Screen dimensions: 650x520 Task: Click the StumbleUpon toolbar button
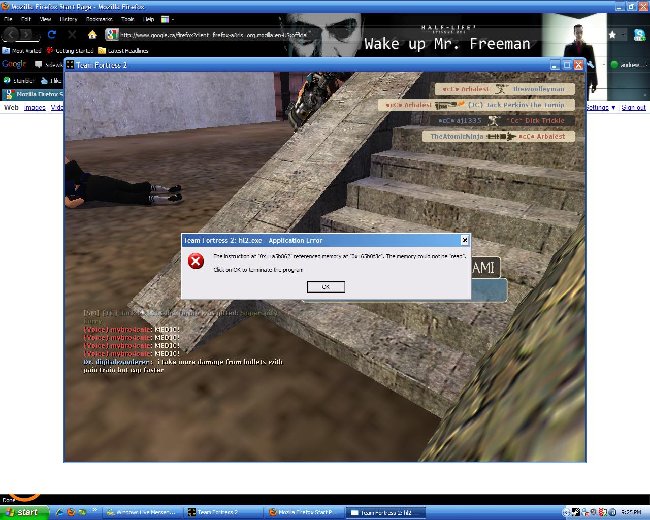18,80
